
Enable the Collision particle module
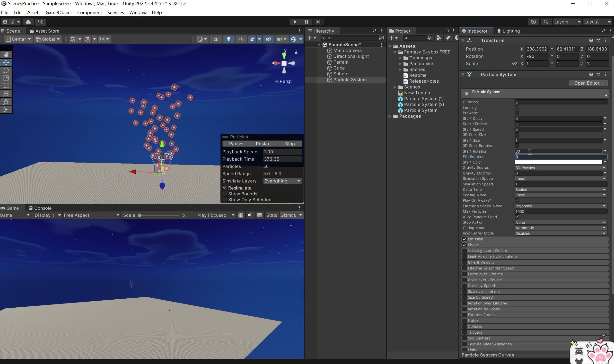coord(465,327)
